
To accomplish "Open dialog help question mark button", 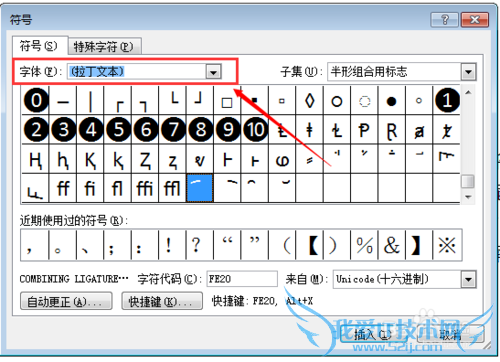I will pyautogui.click(x=445, y=20).
